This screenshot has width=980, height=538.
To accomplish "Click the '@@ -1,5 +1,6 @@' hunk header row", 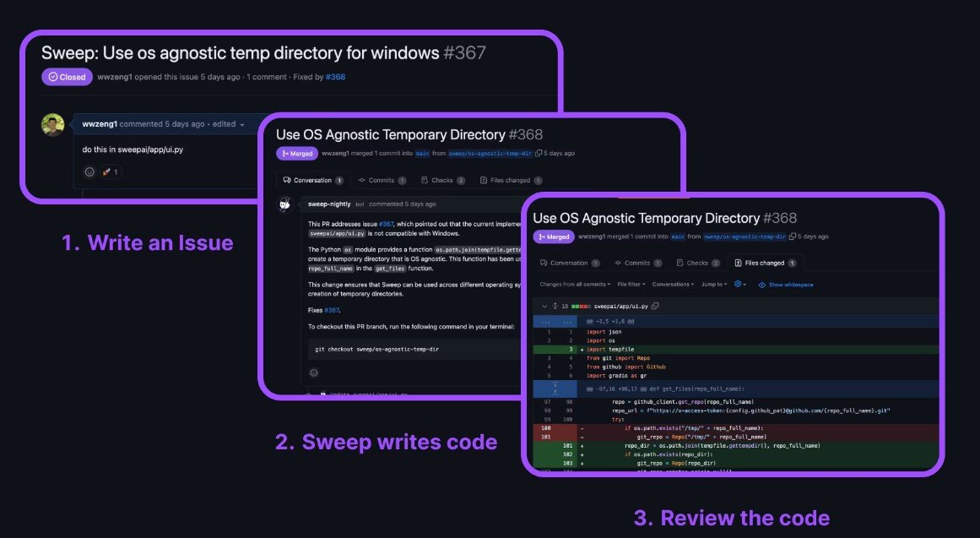I will 735,322.
